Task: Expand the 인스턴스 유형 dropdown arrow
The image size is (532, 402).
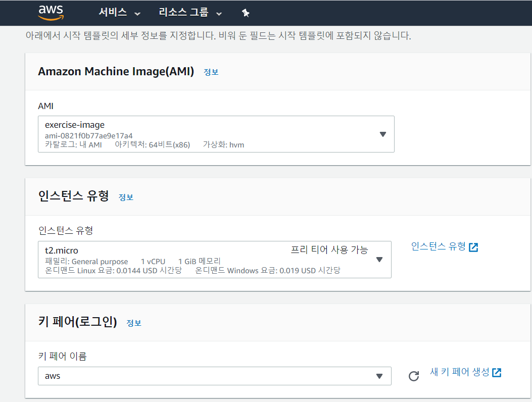Action: pyautogui.click(x=379, y=260)
